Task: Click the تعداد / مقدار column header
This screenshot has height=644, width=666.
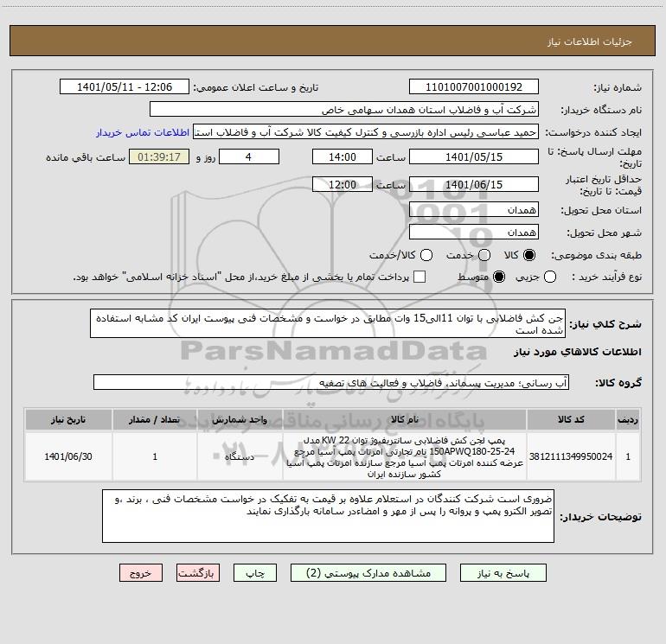Action: pos(155,419)
